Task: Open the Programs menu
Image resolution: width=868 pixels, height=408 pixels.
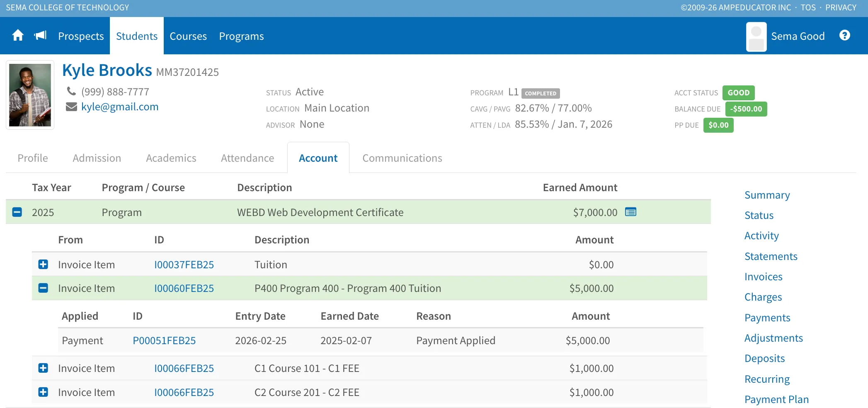Action: click(241, 36)
